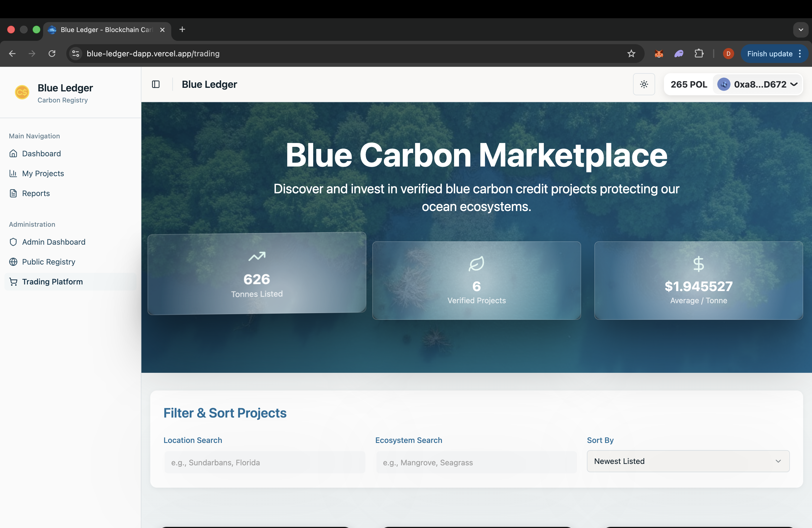Open the browser Extensions puzzle icon

[699, 54]
